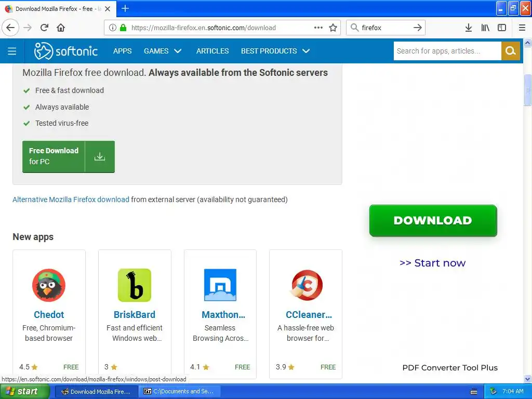
Task: Select the Download Mozilla Firefox browser tab
Action: click(58, 9)
